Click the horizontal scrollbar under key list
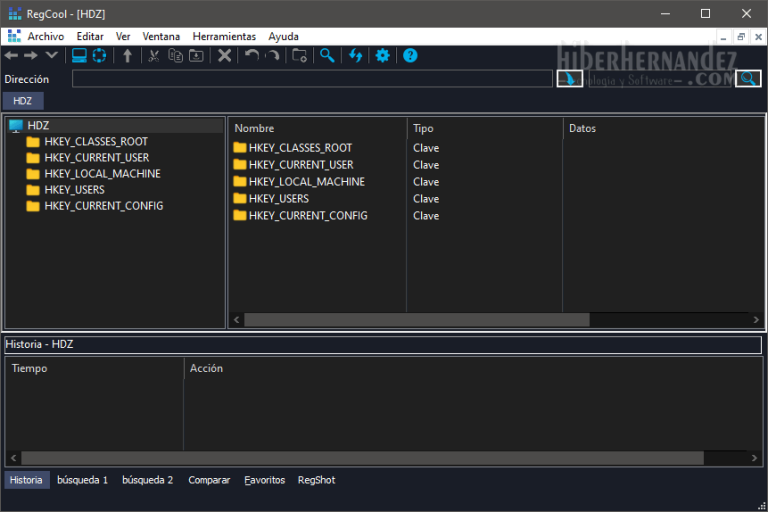 tap(416, 320)
